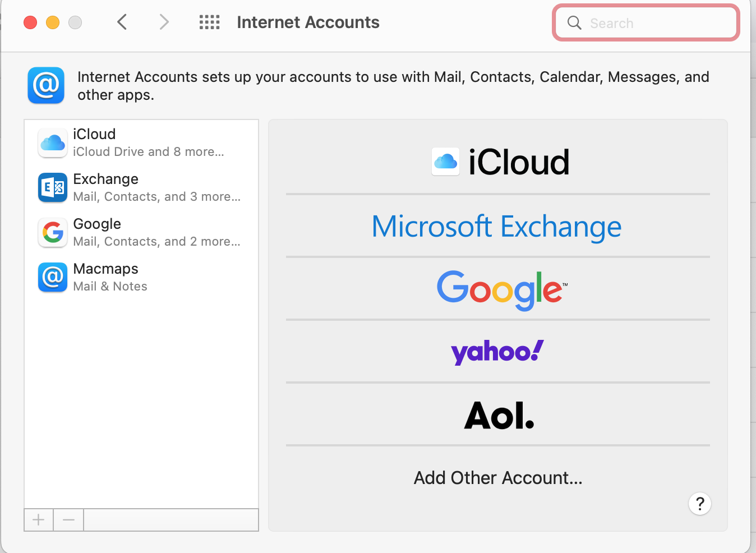This screenshot has width=756, height=553.
Task: Click the iCloud cloud icon in sidebar
Action: [53, 142]
